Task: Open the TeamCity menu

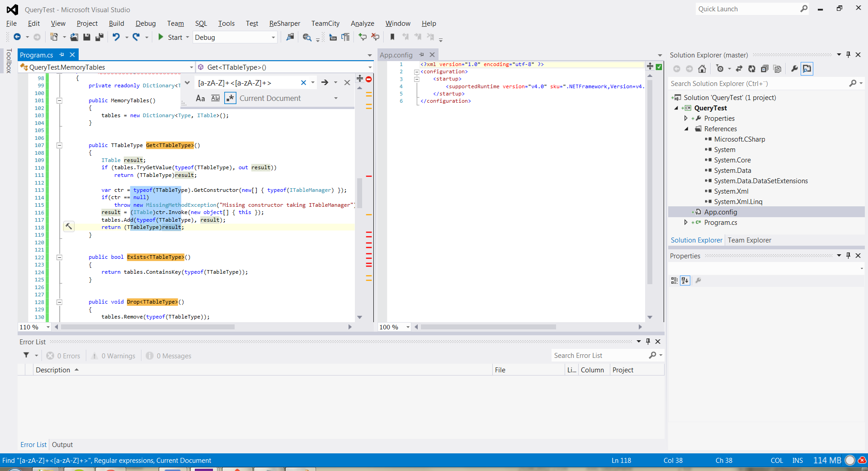Action: tap(325, 24)
